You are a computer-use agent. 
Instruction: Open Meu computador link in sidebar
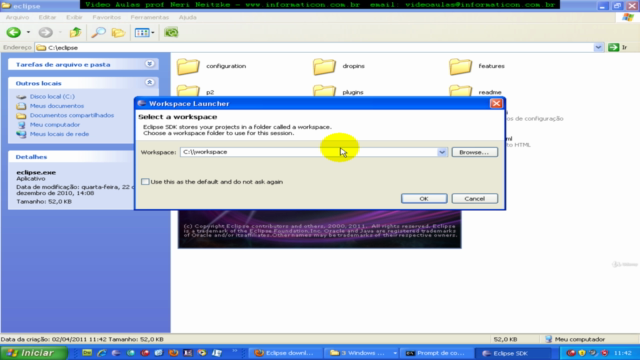click(x=55, y=124)
